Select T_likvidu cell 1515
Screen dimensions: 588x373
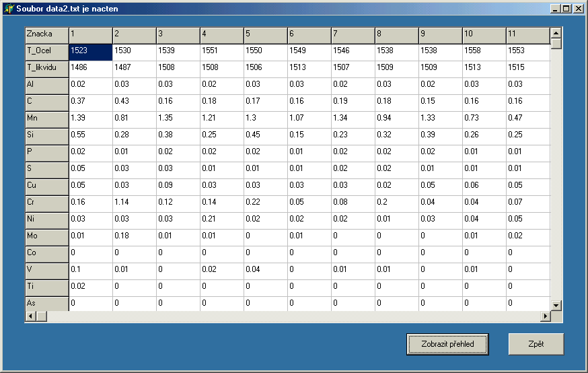pos(528,69)
